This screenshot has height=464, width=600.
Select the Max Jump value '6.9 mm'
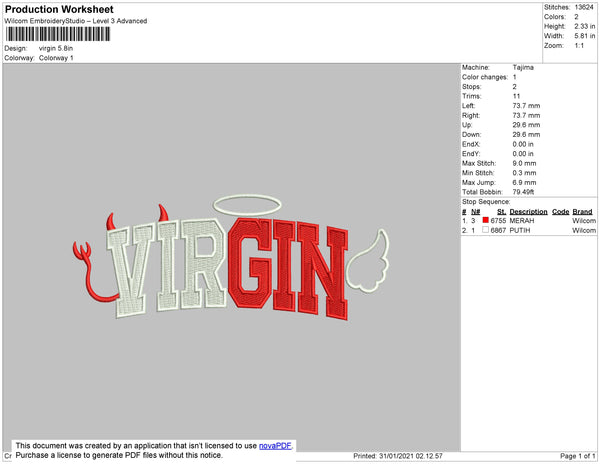tap(524, 182)
